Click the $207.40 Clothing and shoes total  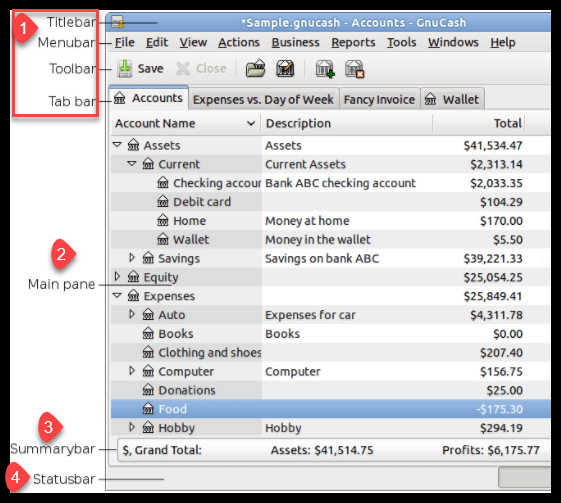(x=501, y=352)
